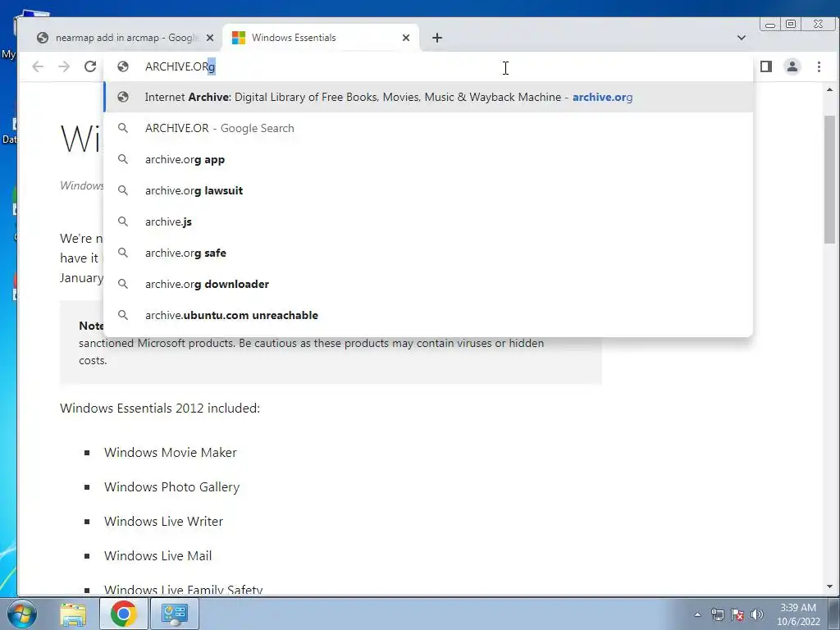Select the archive.org safe suggestion

(428, 253)
